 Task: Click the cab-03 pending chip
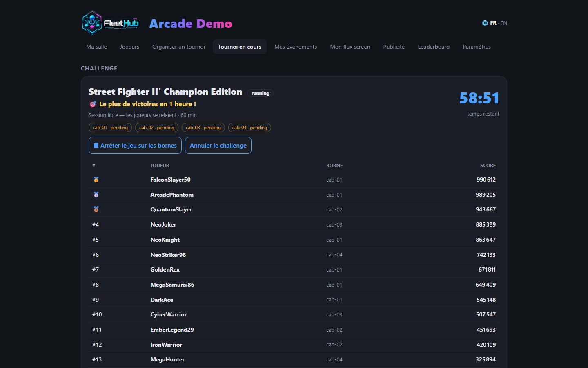pyautogui.click(x=203, y=128)
